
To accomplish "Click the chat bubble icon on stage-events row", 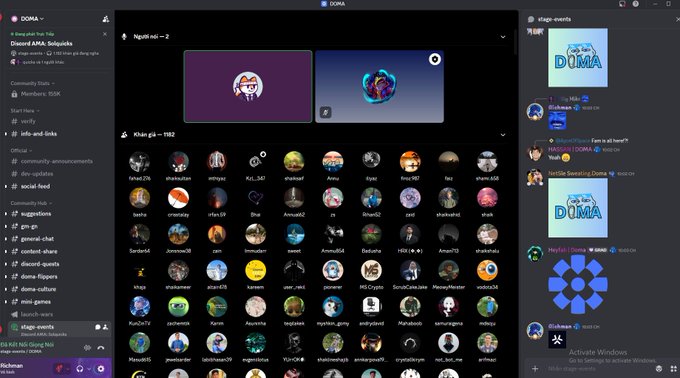I will point(98,327).
